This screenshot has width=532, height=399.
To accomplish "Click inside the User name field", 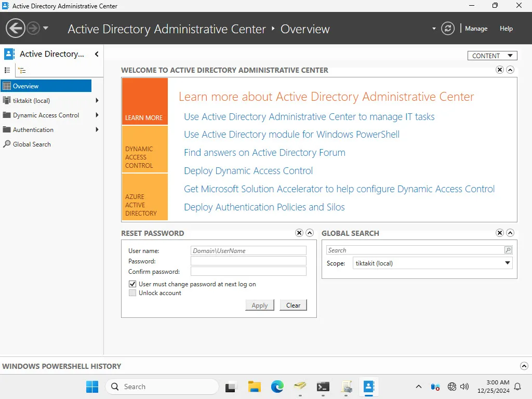I will (248, 250).
